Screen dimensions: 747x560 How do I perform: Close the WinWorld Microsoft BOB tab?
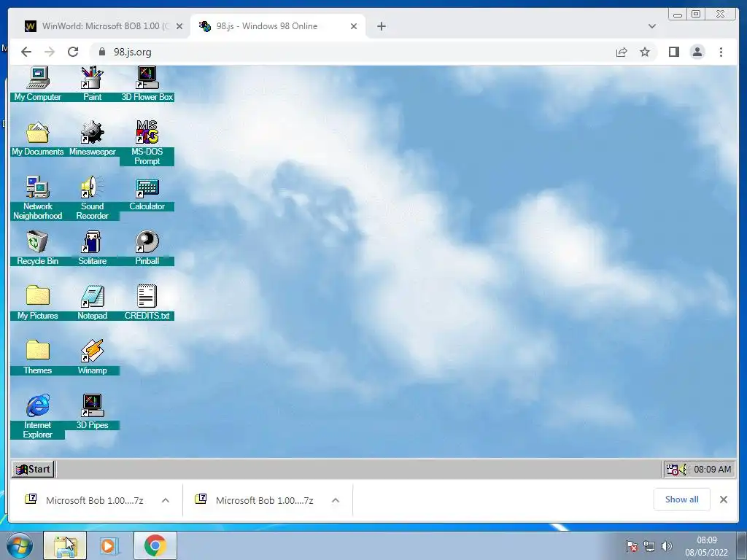click(x=179, y=26)
